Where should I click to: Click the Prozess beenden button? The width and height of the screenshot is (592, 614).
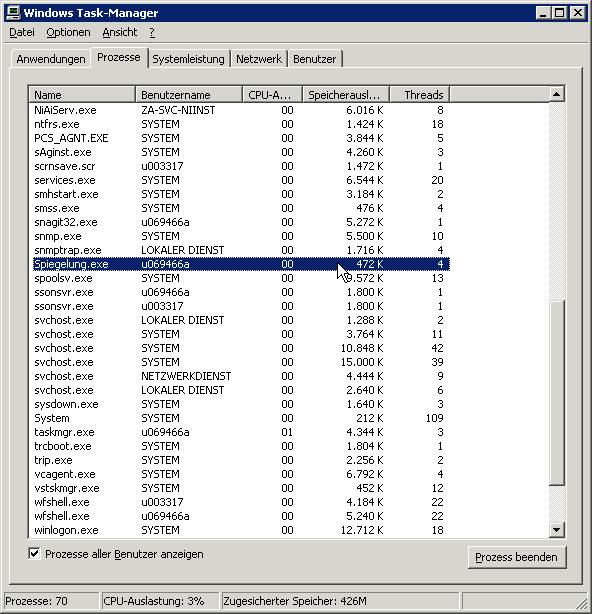pos(516,557)
